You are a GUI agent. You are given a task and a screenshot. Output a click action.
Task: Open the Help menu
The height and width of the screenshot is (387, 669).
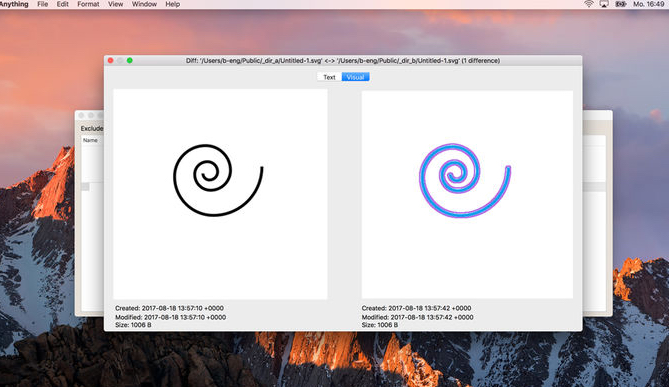click(173, 4)
